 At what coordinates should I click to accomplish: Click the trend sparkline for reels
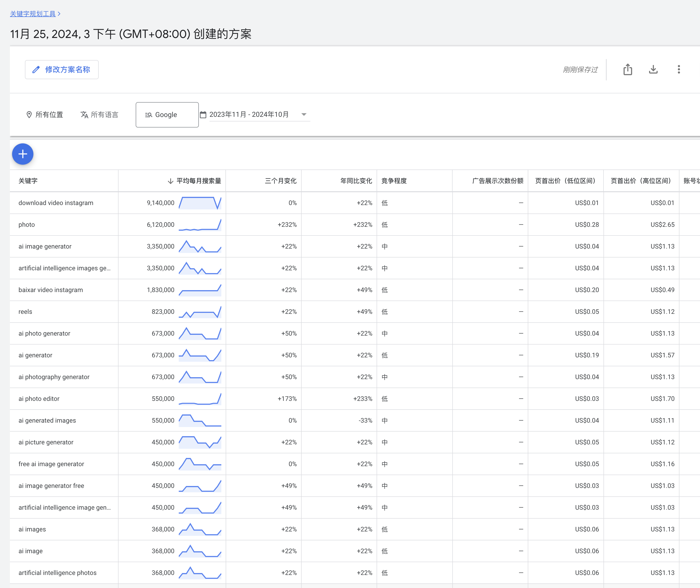point(200,312)
